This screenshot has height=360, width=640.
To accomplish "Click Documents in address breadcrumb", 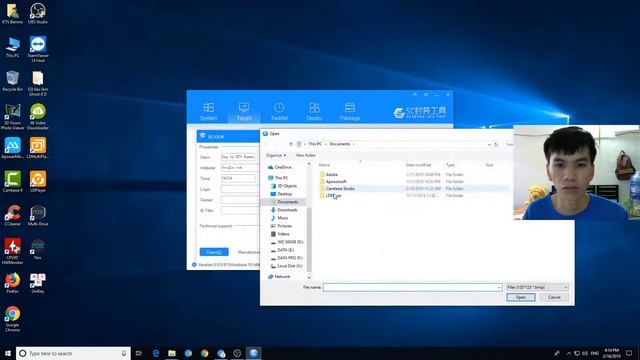I will (x=340, y=144).
